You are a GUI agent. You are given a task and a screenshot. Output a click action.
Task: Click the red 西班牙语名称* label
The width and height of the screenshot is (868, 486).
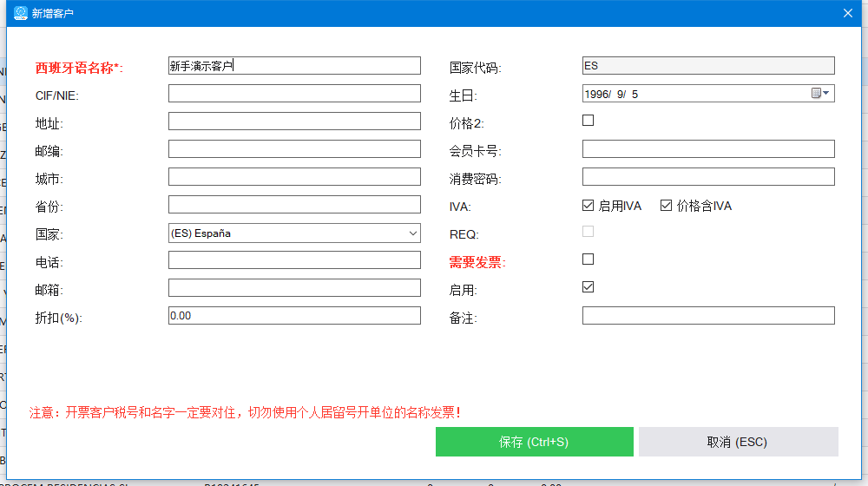pyautogui.click(x=79, y=68)
